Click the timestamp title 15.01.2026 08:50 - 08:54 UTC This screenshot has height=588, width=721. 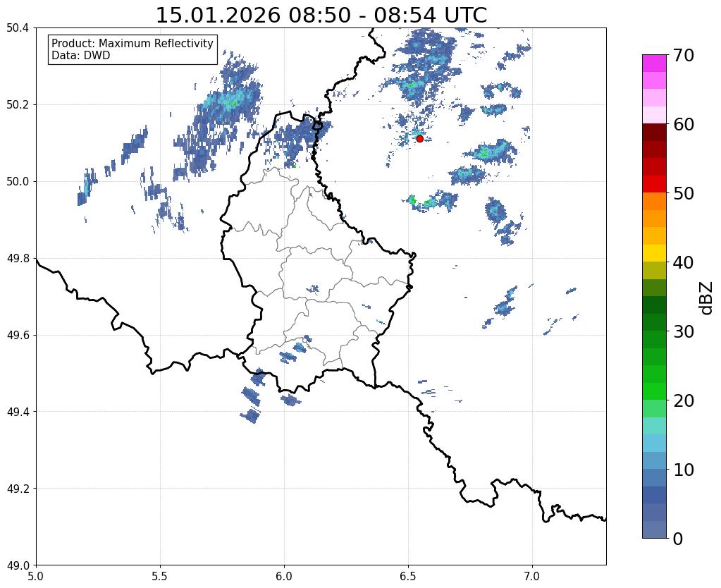[x=321, y=16]
